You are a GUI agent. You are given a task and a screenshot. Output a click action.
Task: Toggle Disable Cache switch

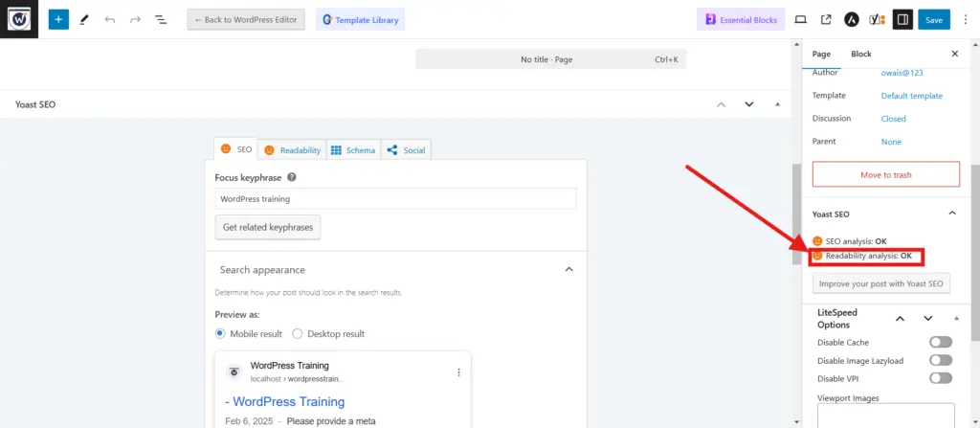(941, 342)
